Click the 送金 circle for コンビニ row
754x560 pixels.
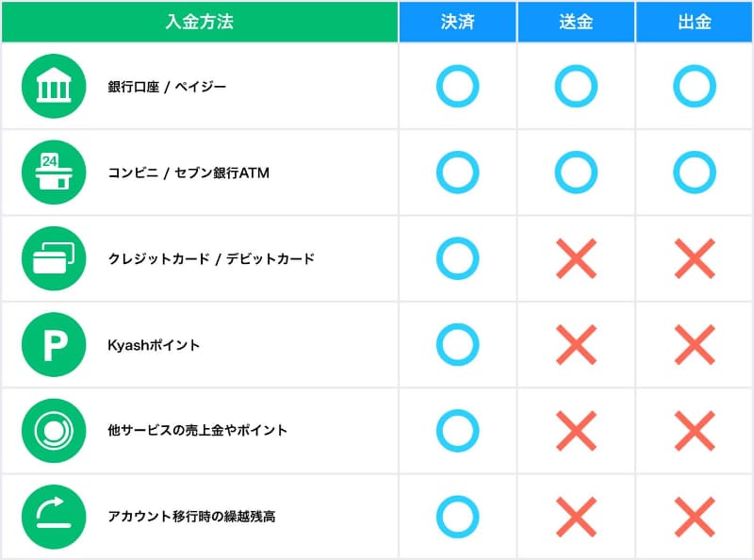click(576, 173)
